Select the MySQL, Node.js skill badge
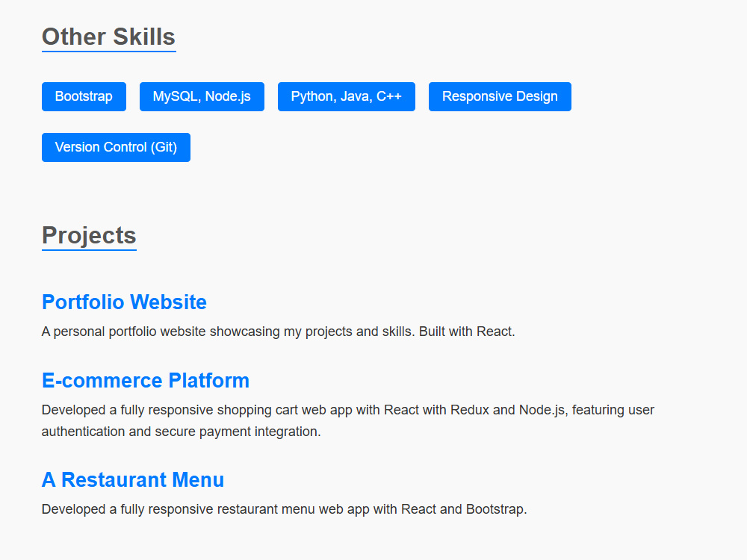Image resolution: width=747 pixels, height=560 pixels. coord(202,96)
